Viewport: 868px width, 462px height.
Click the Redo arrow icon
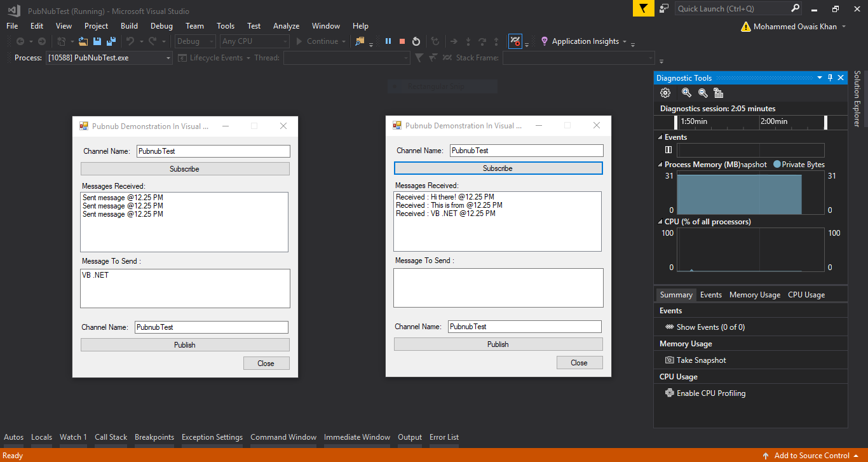click(x=152, y=41)
